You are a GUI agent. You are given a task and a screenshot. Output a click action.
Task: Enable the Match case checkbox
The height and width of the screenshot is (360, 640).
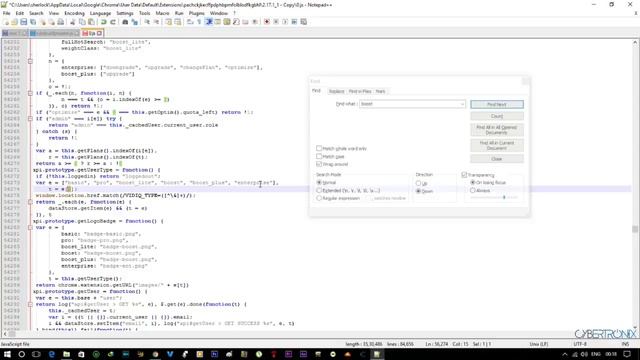tap(319, 156)
